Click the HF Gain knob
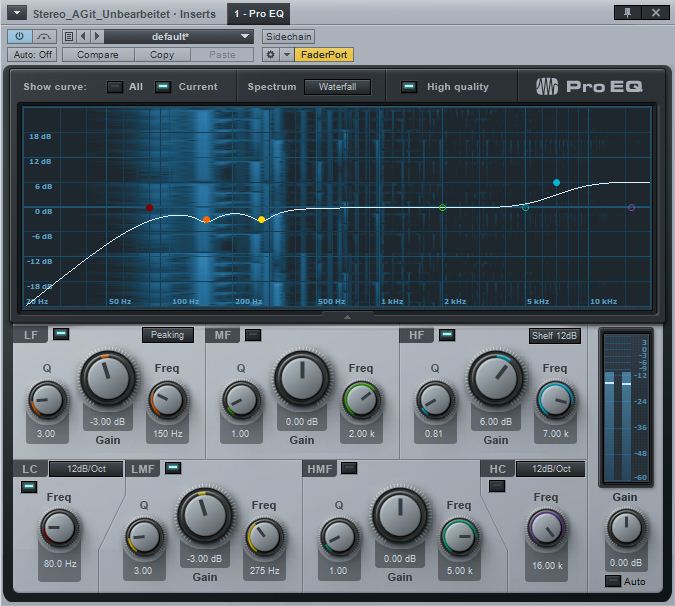The image size is (675, 606). [496, 379]
